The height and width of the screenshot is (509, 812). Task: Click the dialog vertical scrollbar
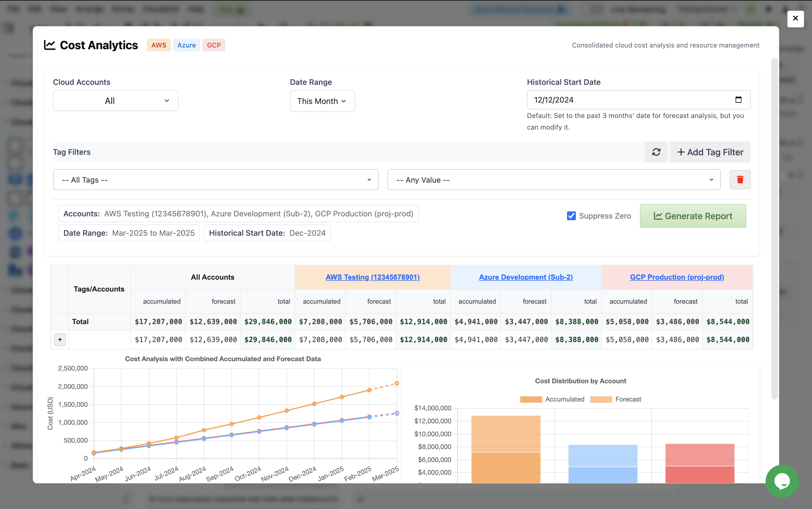pos(774,229)
